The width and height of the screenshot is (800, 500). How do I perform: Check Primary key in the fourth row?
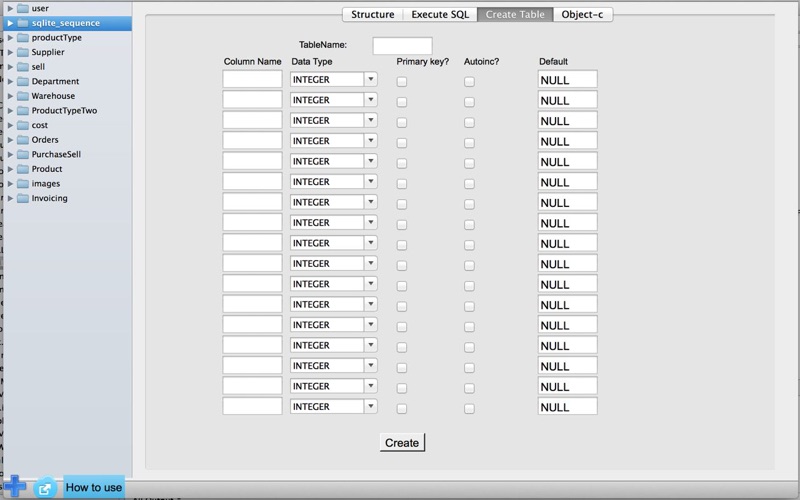(x=402, y=143)
